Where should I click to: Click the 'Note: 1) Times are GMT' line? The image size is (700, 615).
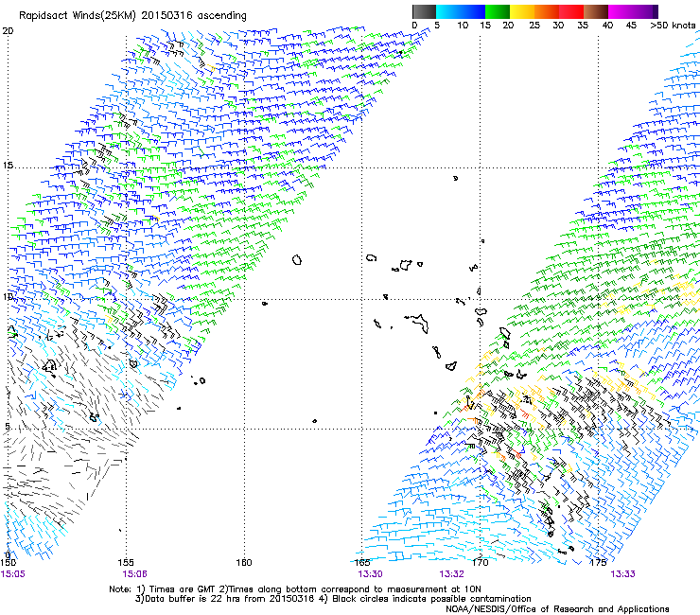pyautogui.click(x=294, y=589)
